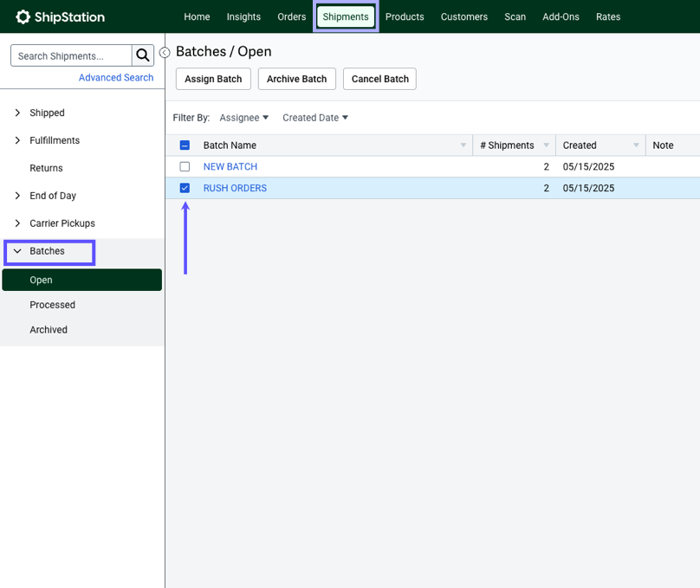Expand the Carrier Pickups chevron
The image size is (700, 588).
[17, 223]
